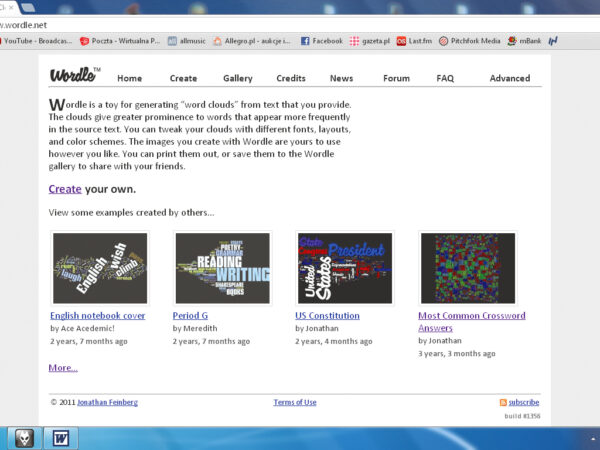600x450 pixels.
Task: Click the skull icon in the taskbar
Action: [x=25, y=437]
